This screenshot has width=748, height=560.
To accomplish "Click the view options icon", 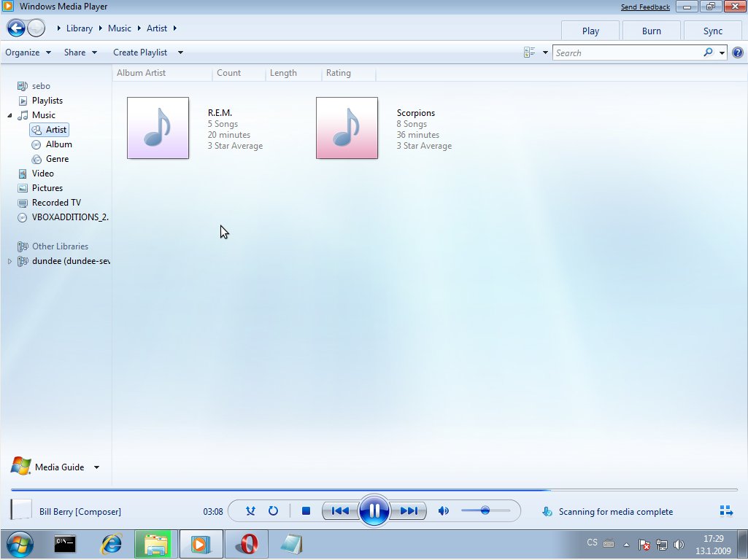I will click(529, 52).
